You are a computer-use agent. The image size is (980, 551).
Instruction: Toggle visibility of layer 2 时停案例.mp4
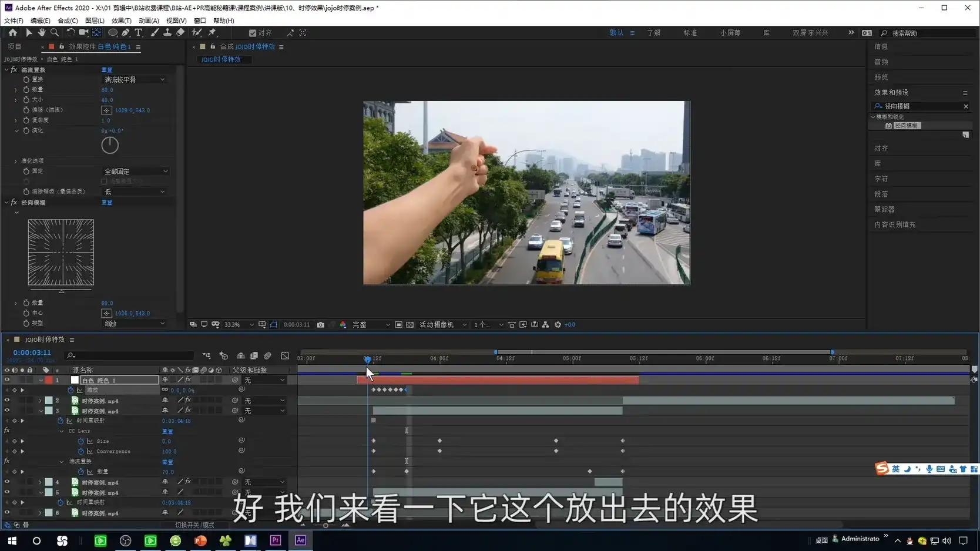pos(6,400)
